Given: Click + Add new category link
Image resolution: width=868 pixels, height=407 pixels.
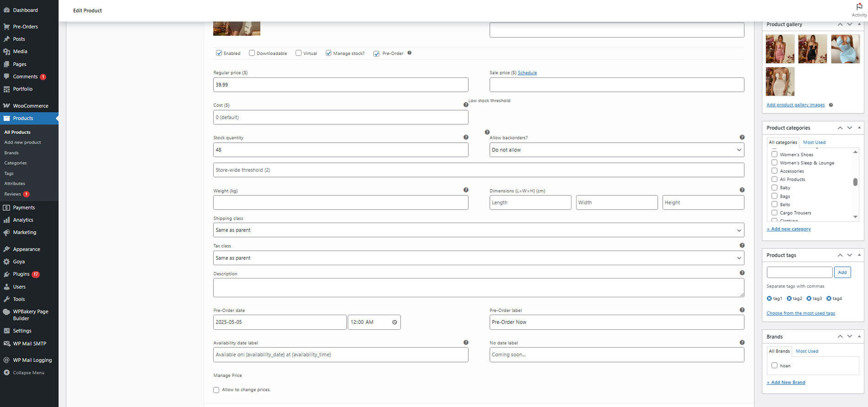Looking at the screenshot, I should click(x=789, y=229).
